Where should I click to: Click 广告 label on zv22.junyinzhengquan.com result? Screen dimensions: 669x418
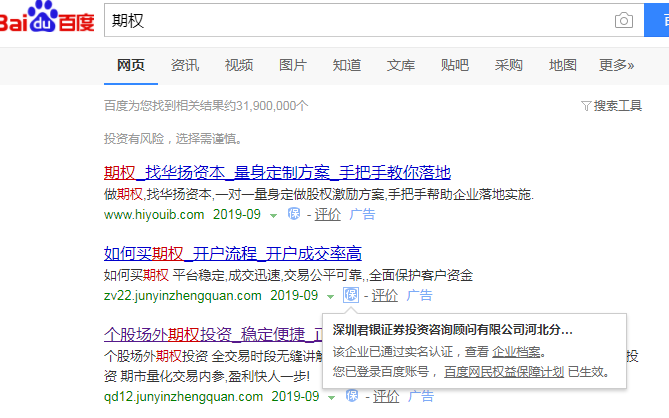419,295
